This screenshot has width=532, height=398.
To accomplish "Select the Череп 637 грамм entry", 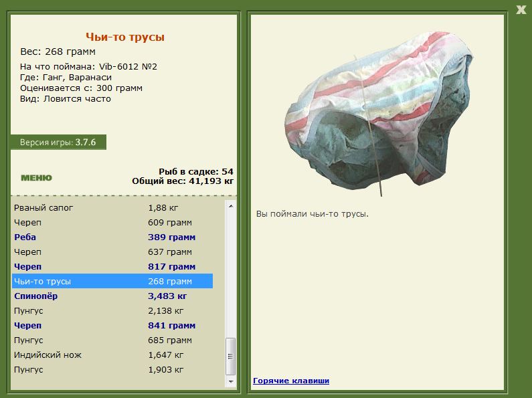I will click(112, 252).
